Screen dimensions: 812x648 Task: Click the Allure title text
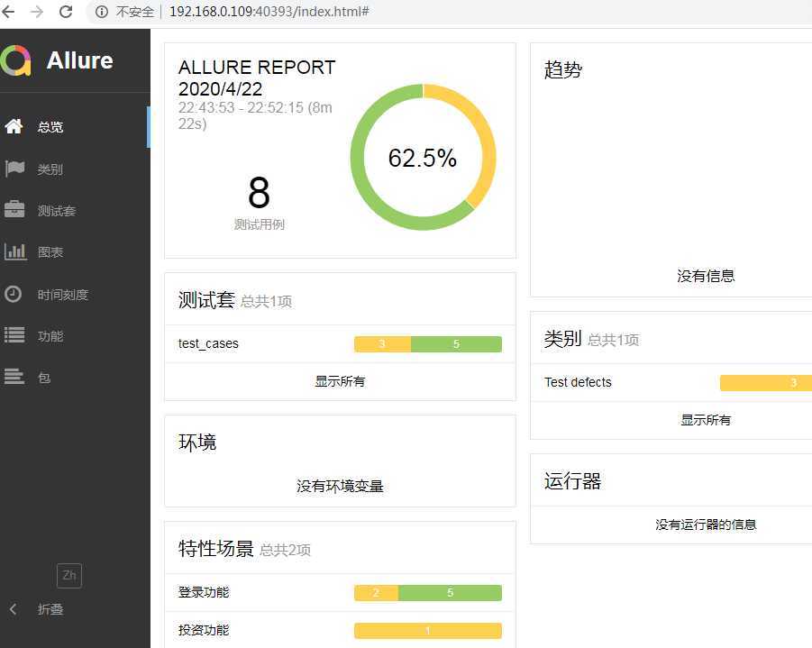(79, 60)
